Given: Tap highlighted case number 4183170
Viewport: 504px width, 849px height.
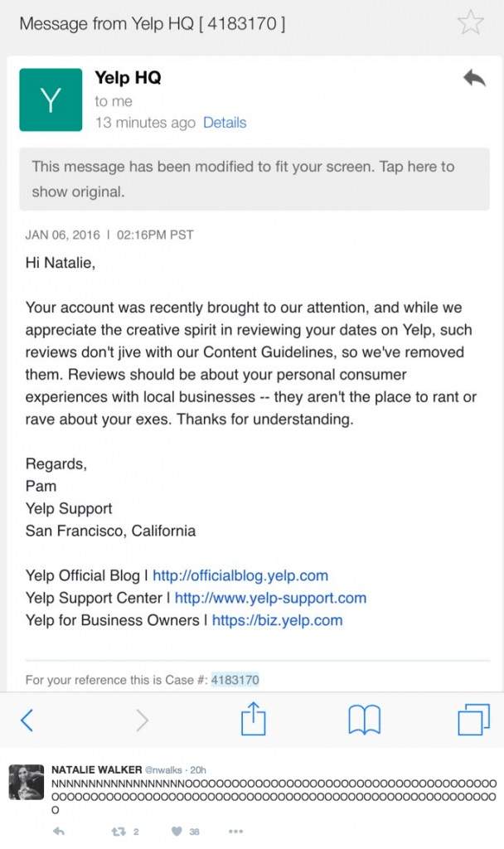Looking at the screenshot, I should coord(235,680).
